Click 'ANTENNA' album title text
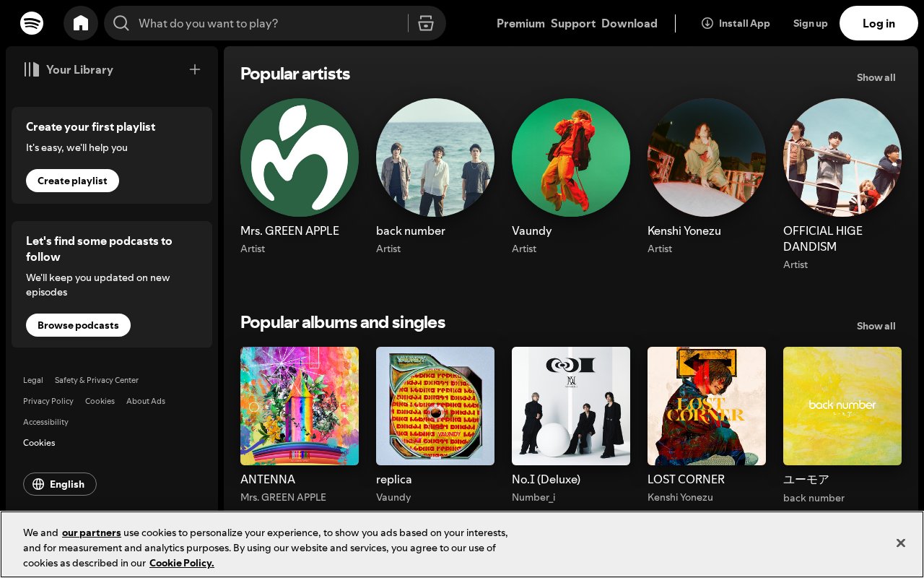The width and height of the screenshot is (924, 578). tap(268, 479)
